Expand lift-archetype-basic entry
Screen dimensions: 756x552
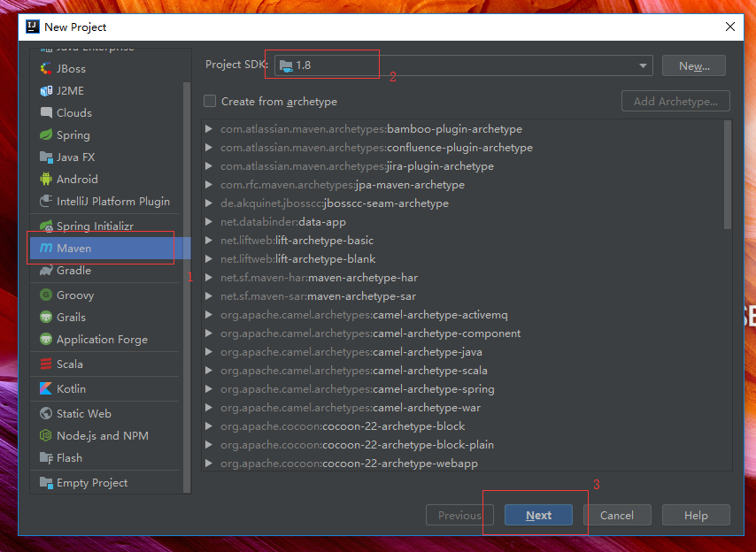pos(209,240)
